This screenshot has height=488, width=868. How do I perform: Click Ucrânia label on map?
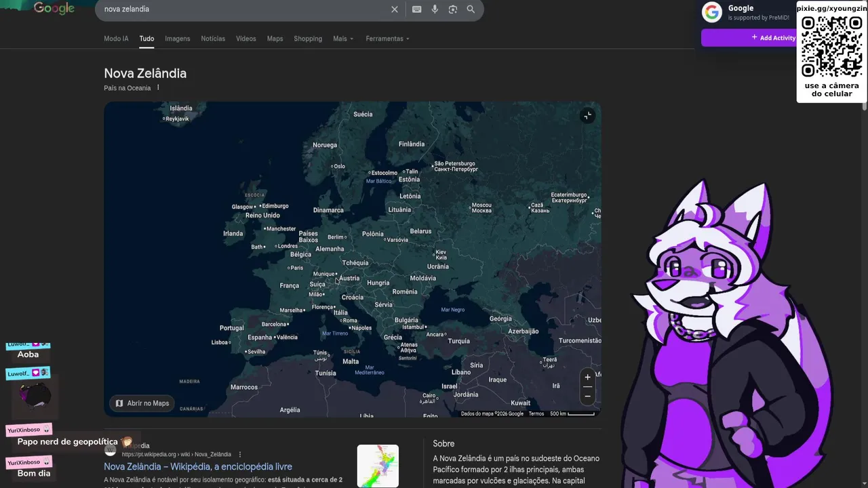tap(438, 266)
